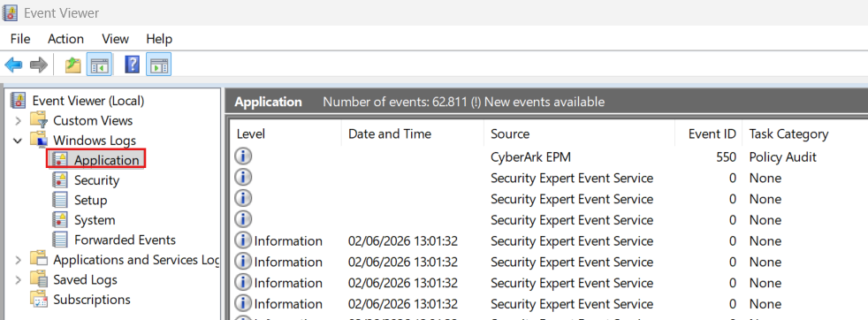Viewport: 868px width, 320px height.
Task: Click the Security log icon in tree
Action: [60, 180]
